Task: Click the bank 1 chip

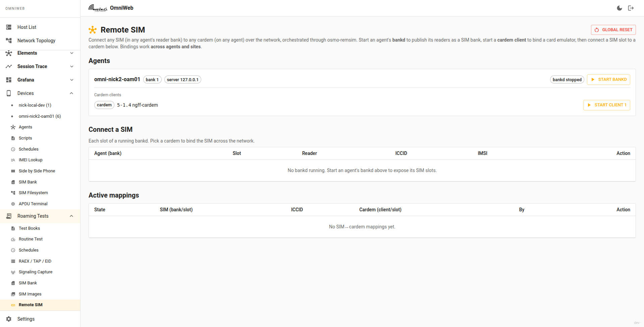Action: tap(152, 79)
